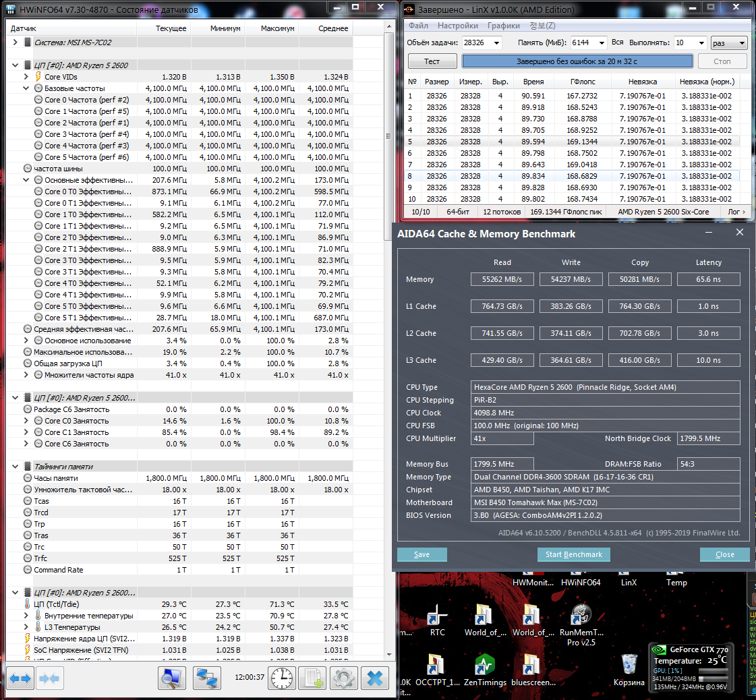Click the Temp desktop shortcut label
The image size is (756, 700).
click(676, 583)
